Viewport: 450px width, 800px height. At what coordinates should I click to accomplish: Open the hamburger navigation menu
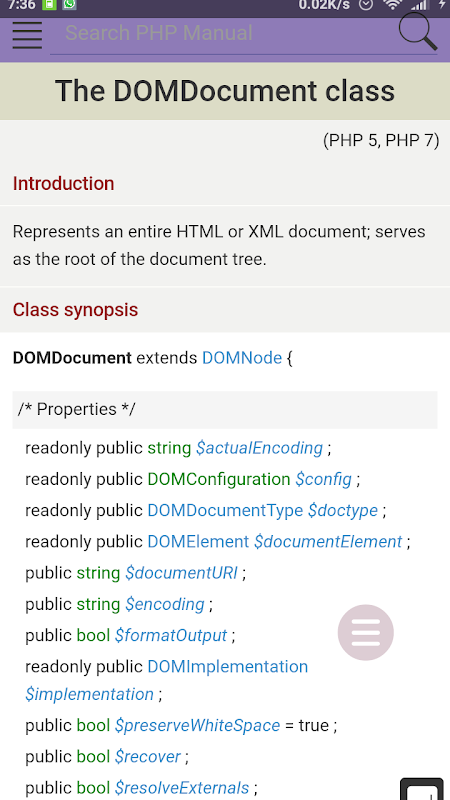pos(27,34)
